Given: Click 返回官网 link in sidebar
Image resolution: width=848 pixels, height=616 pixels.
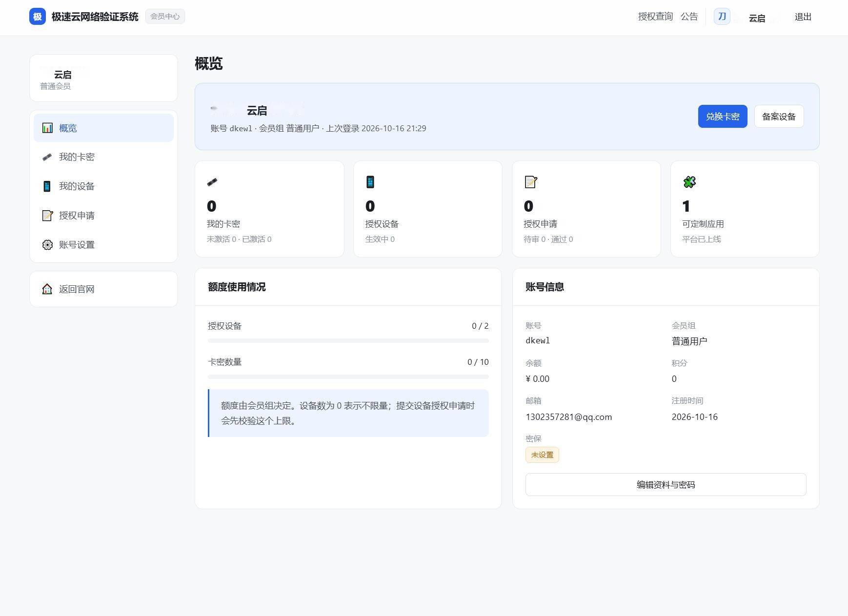Looking at the screenshot, I should tap(103, 289).
